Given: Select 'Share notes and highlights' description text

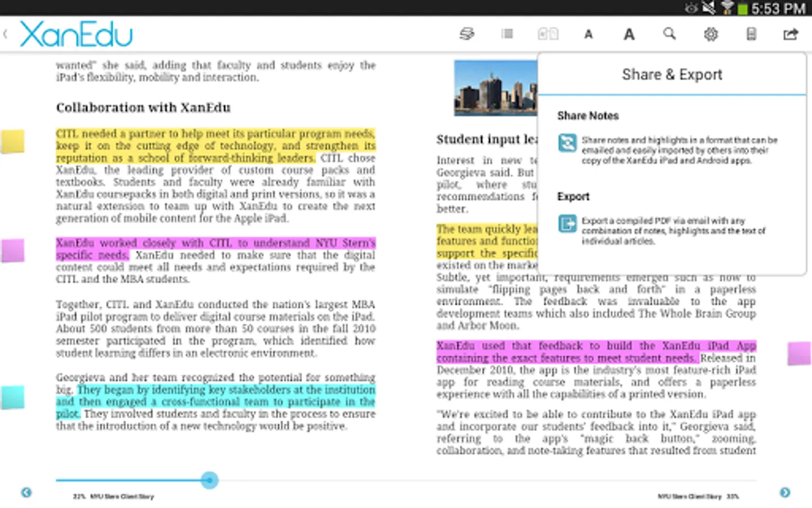Looking at the screenshot, I should [x=679, y=150].
